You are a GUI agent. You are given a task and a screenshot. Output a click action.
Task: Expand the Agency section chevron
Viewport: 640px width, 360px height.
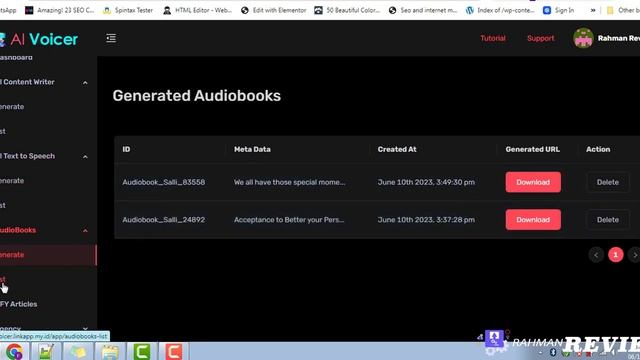[85, 328]
